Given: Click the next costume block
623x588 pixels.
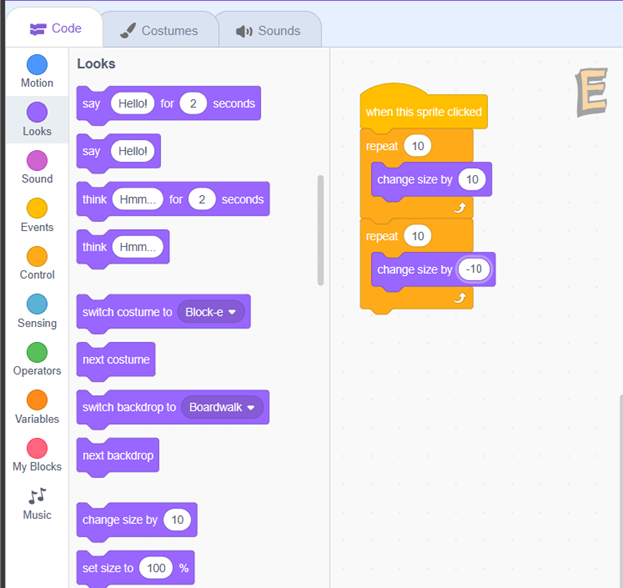Looking at the screenshot, I should pos(116,360).
